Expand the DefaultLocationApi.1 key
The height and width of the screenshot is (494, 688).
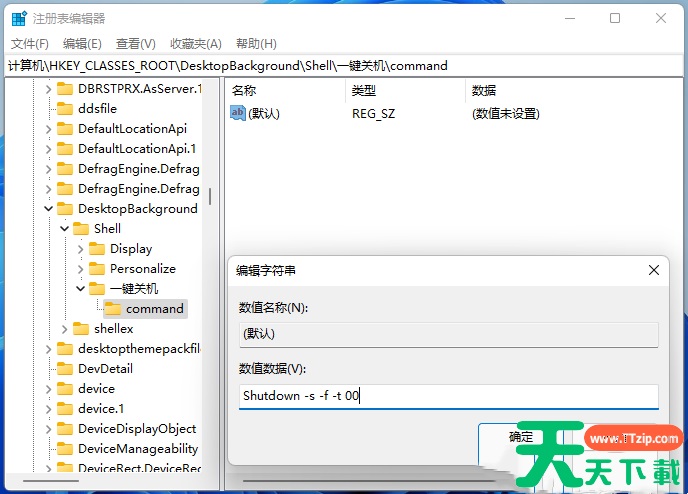coord(48,149)
